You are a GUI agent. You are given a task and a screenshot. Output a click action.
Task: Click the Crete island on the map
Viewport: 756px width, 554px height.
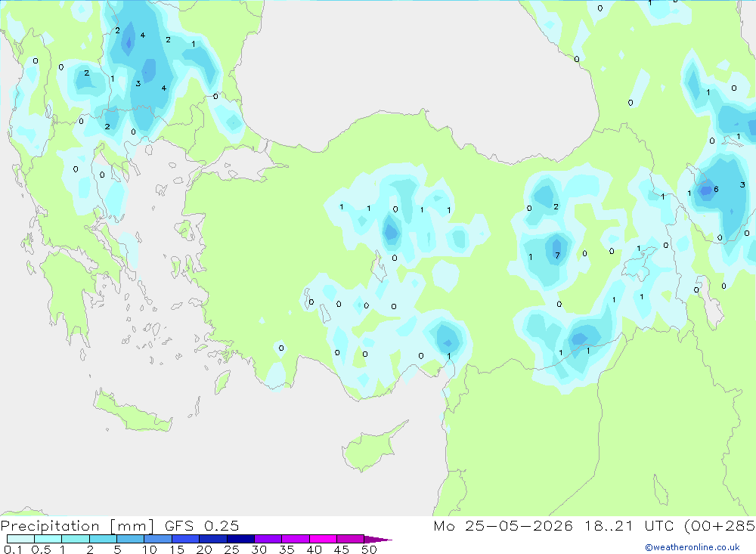pos(132,412)
